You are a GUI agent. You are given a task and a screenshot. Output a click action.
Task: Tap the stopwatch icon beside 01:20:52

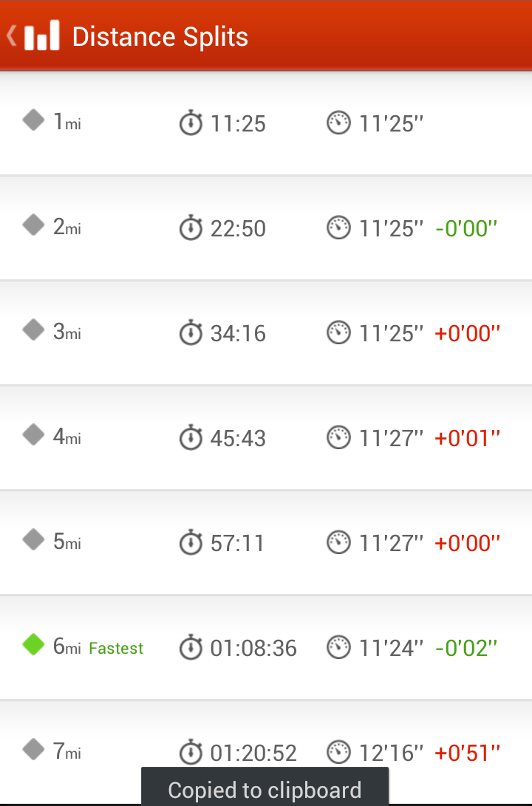tap(191, 752)
